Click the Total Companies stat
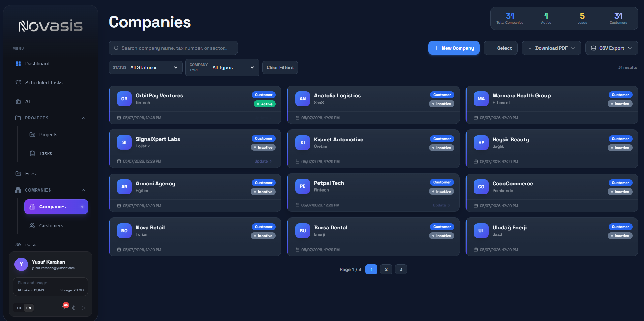 tap(510, 18)
